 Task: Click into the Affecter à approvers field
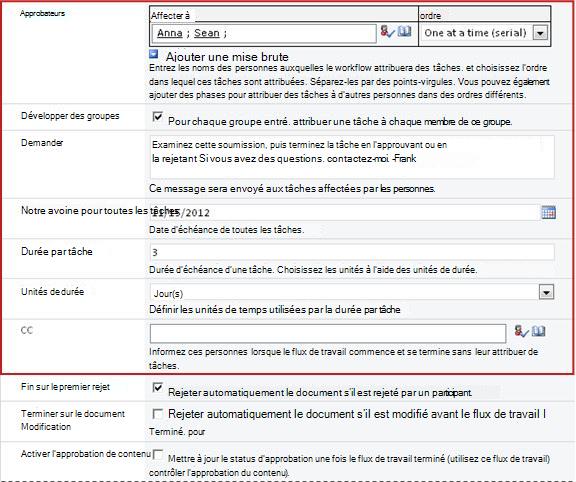tap(264, 33)
